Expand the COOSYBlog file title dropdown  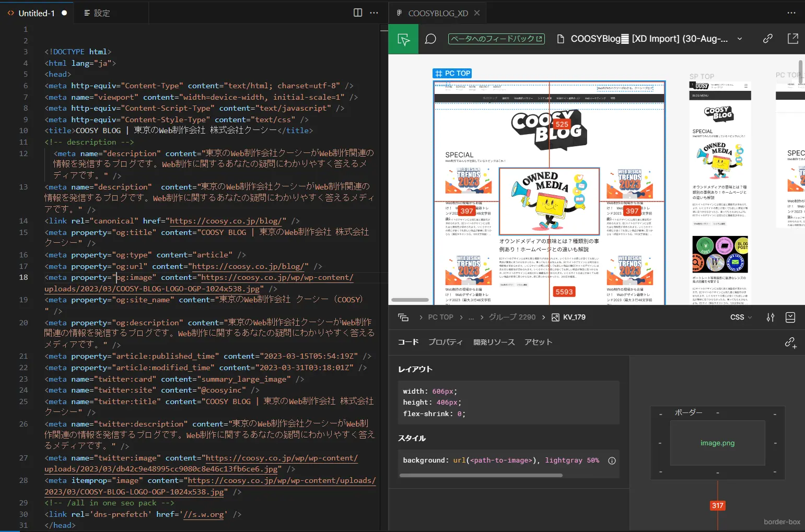click(x=740, y=39)
